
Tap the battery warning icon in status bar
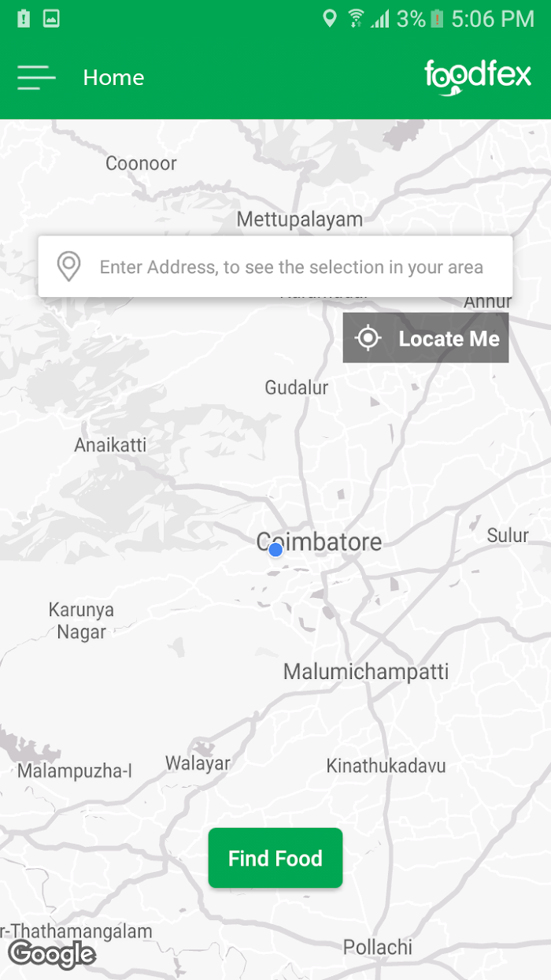click(x=24, y=18)
